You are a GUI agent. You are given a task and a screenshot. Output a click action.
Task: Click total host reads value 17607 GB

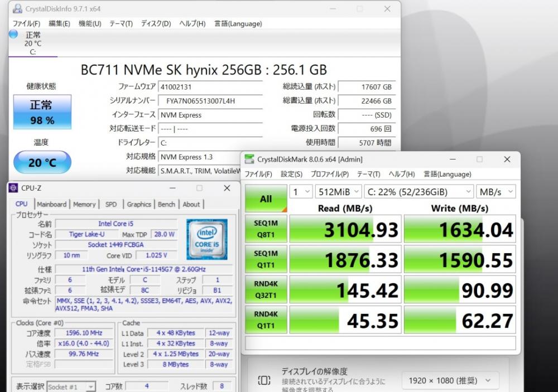[x=367, y=87]
